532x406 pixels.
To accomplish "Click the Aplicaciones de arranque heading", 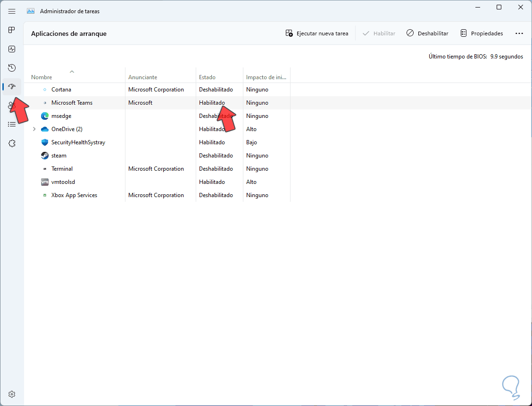I will (69, 33).
